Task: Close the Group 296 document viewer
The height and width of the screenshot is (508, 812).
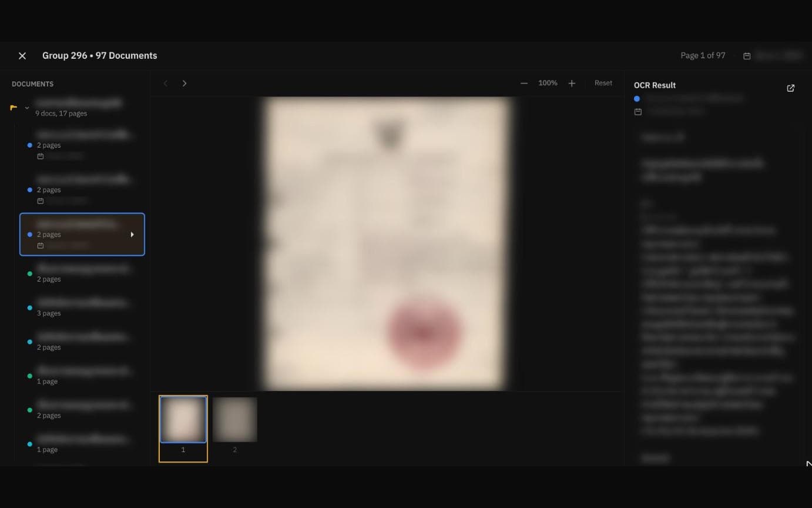Action: click(22, 56)
